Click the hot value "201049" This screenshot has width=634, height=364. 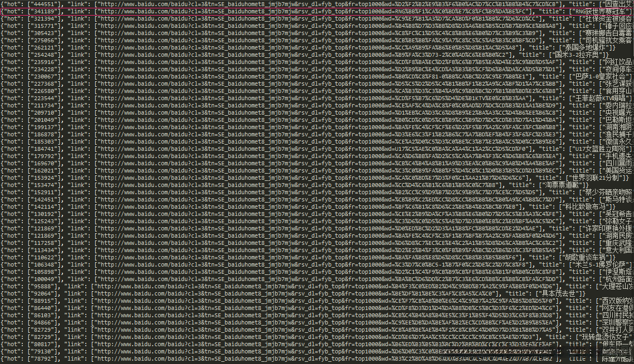click(45, 120)
